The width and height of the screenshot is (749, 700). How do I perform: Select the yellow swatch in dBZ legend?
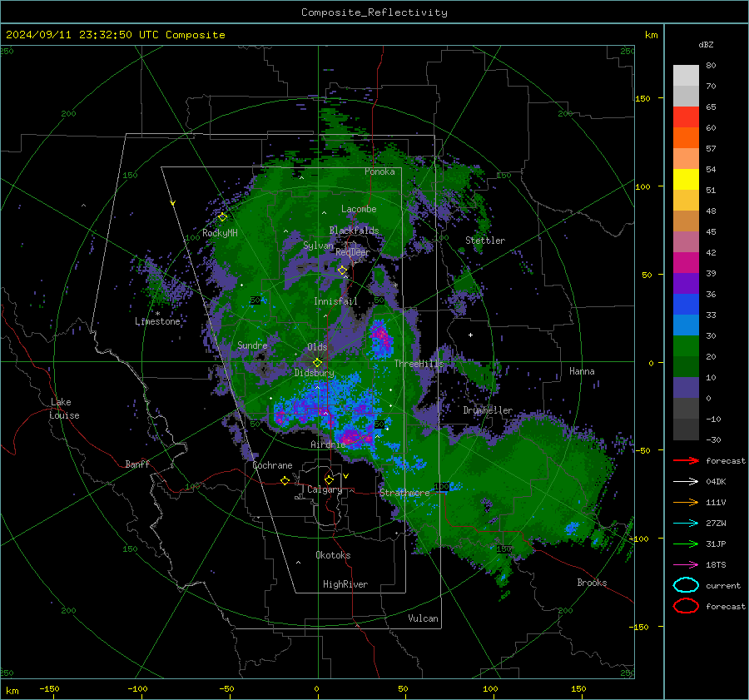coord(686,180)
